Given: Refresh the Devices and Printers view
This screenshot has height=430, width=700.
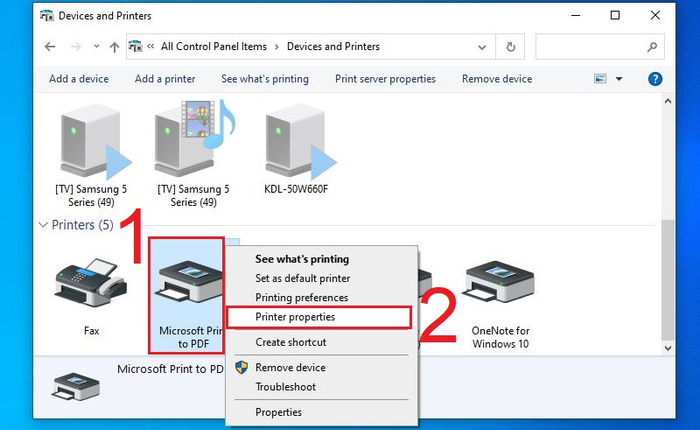Looking at the screenshot, I should click(510, 47).
